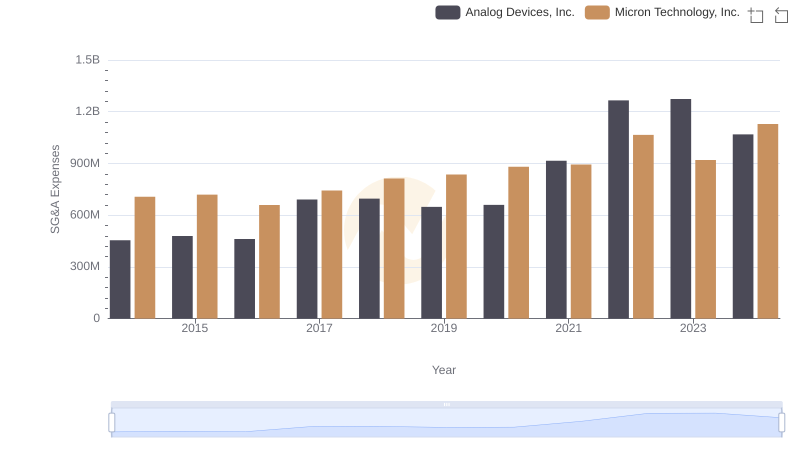Click the Year axis title
Image resolution: width=800 pixels, height=461 pixels.
(444, 370)
